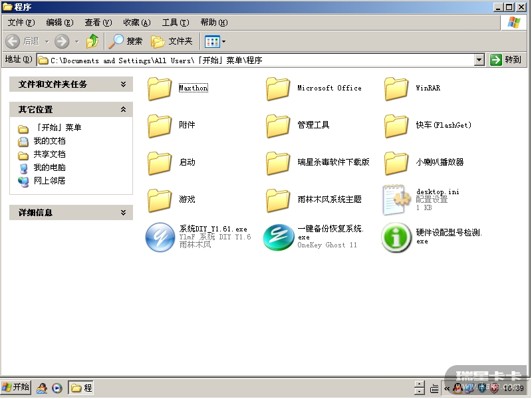
Task: Select the 硬件设配型号检测.exe icon
Action: 396,237
